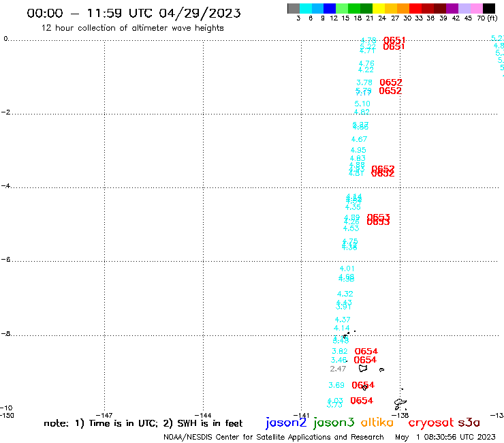The width and height of the screenshot is (504, 443).
Task: Click the 'jason3' satellite legend label
Action: pos(334,423)
